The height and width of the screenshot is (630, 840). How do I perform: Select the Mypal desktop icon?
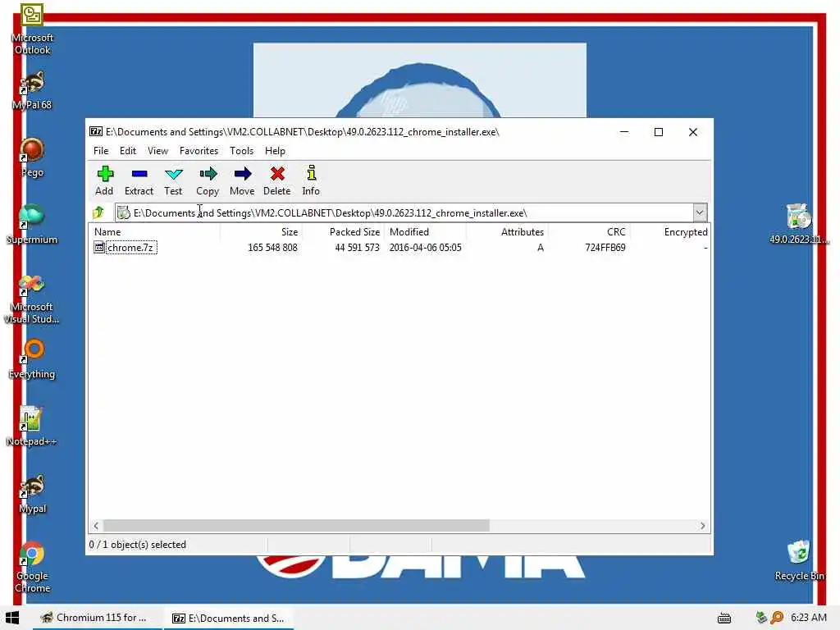tap(32, 494)
